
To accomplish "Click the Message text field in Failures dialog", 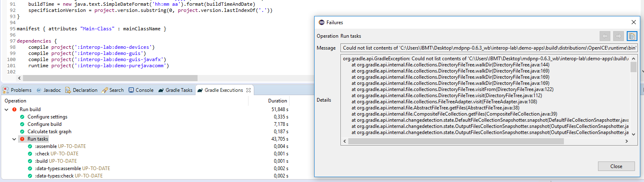I will point(489,48).
